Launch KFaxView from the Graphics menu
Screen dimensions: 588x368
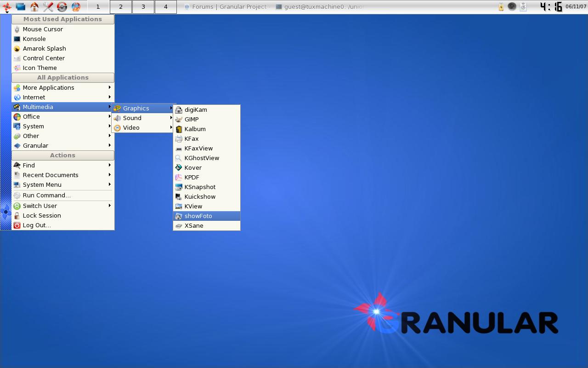pyautogui.click(x=207, y=148)
